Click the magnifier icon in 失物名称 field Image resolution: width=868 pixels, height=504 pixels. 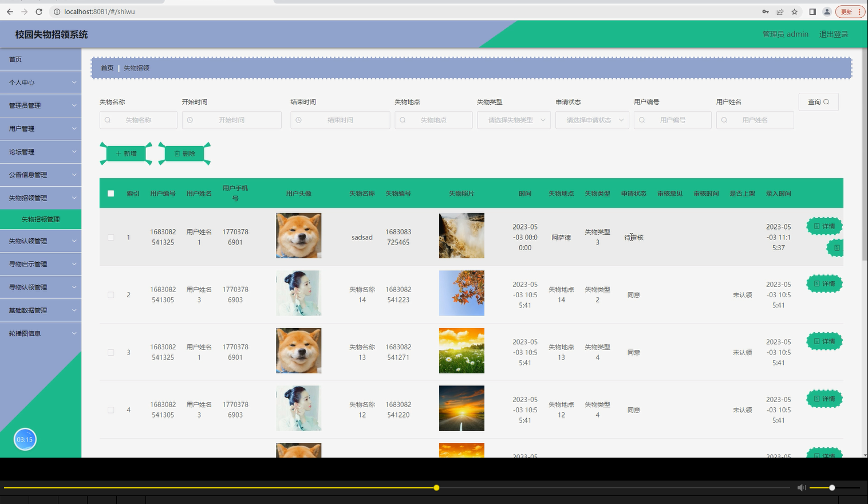[x=108, y=120]
